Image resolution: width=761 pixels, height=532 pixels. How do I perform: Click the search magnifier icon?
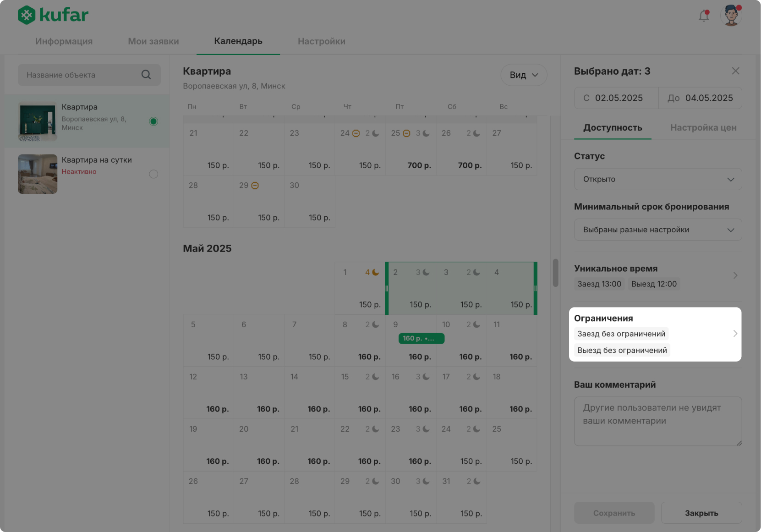[x=146, y=75]
